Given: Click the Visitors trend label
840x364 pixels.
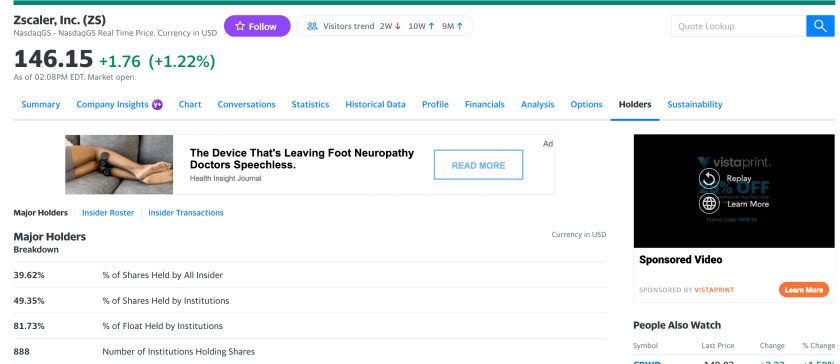Looking at the screenshot, I should pyautogui.click(x=349, y=26).
